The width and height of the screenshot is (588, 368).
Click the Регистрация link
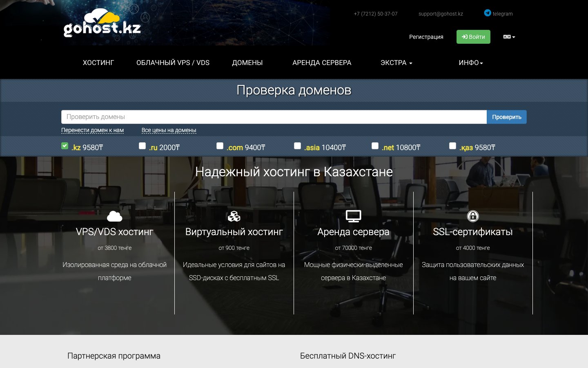tap(426, 37)
